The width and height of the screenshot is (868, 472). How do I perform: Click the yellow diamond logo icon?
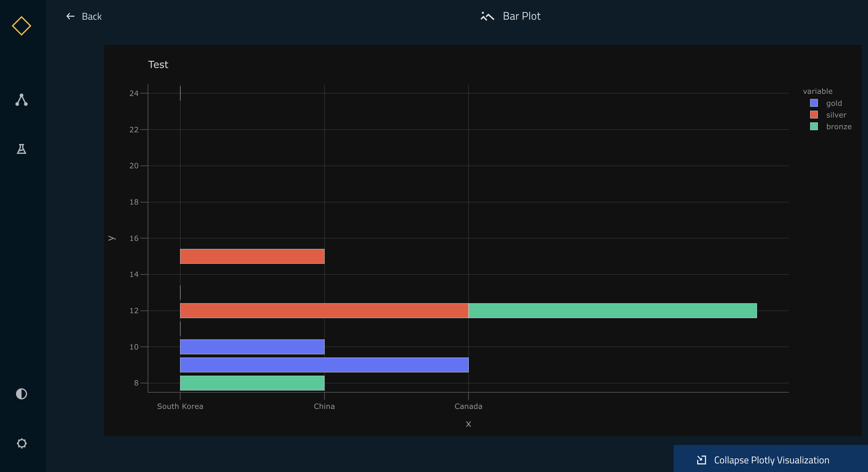tap(22, 26)
